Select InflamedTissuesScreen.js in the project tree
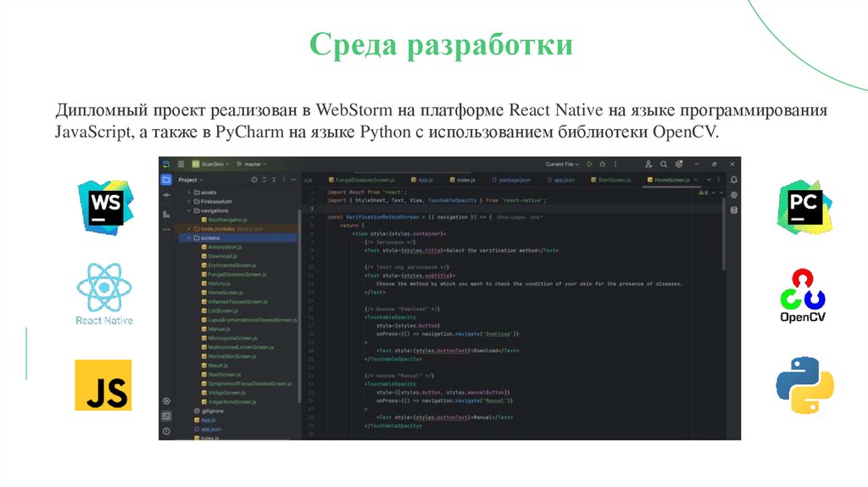 click(x=234, y=301)
